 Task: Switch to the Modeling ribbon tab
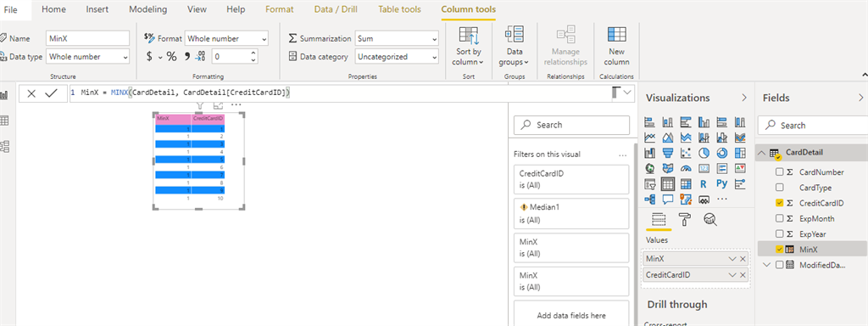coord(147,9)
